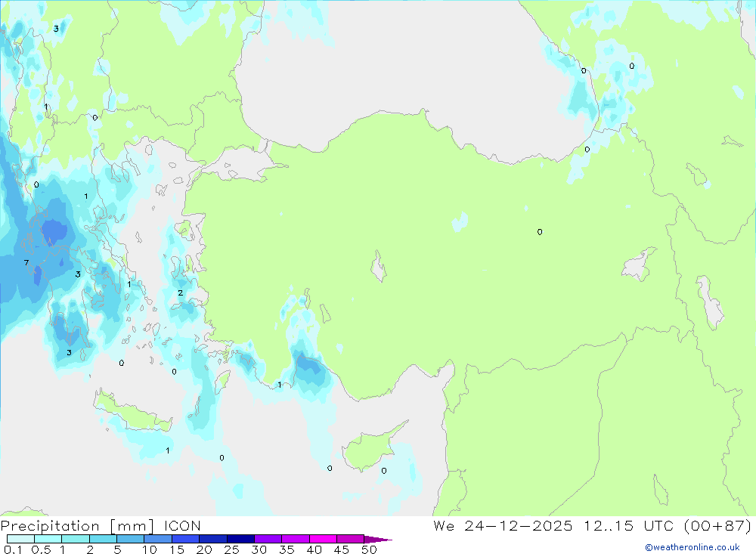Click the '40' legend scale label
This screenshot has height=554, width=756.
[314, 549]
